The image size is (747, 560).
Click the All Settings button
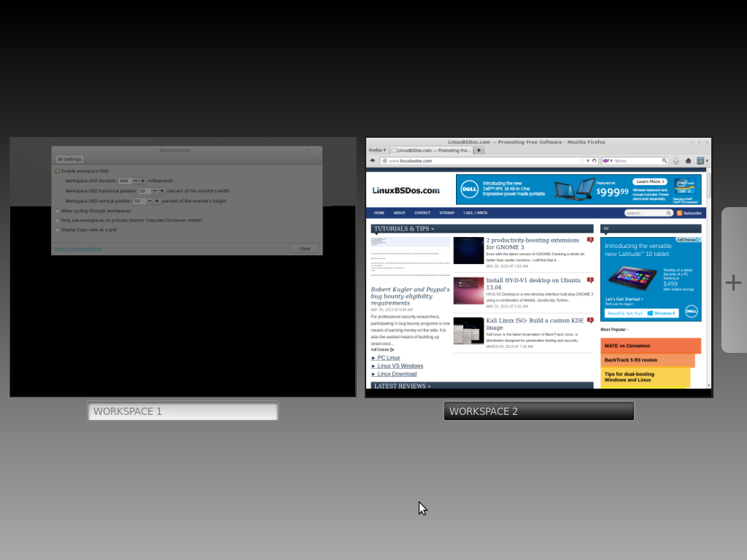(69, 159)
